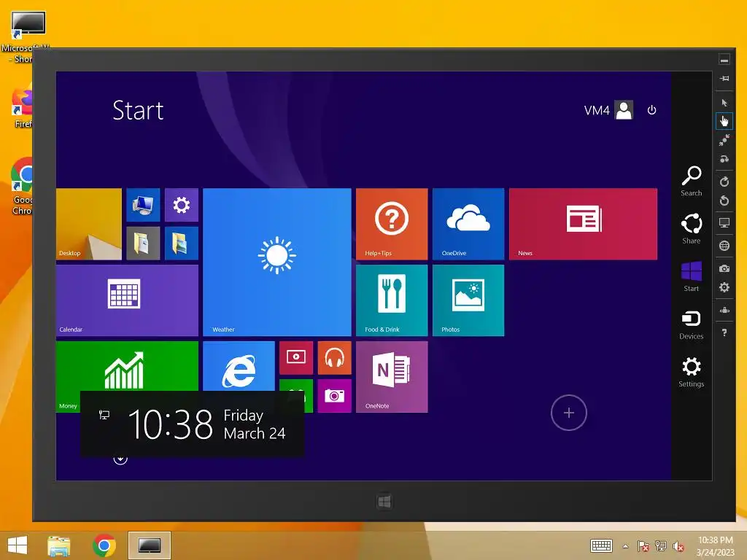Launch the Weather tile

pos(276,262)
